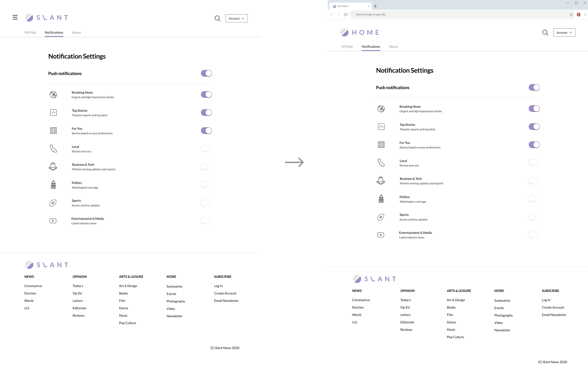This screenshot has height=370, width=588.
Task: Enable the Local toggle in browser page
Action: pyautogui.click(x=534, y=163)
